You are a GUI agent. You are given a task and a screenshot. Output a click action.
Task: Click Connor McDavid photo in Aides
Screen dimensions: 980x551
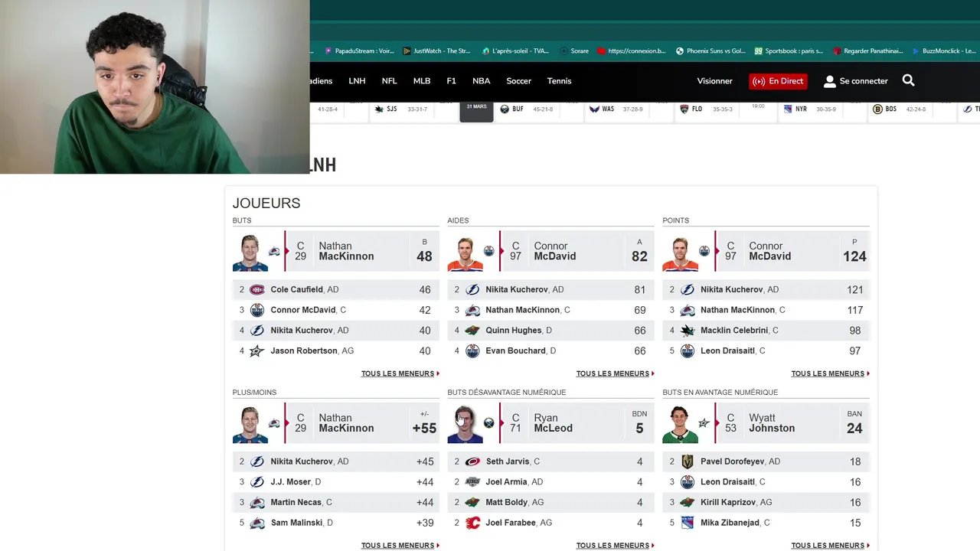(465, 253)
